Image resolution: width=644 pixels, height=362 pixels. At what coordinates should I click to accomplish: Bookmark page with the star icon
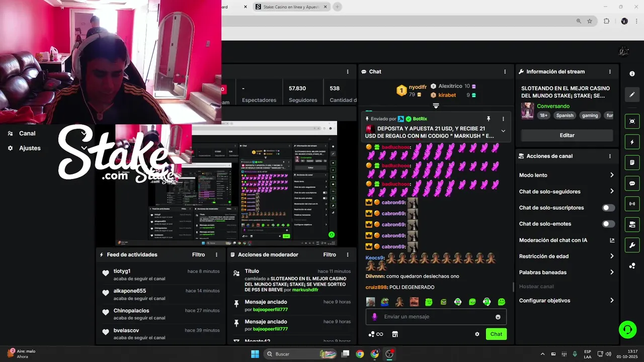[x=590, y=21]
